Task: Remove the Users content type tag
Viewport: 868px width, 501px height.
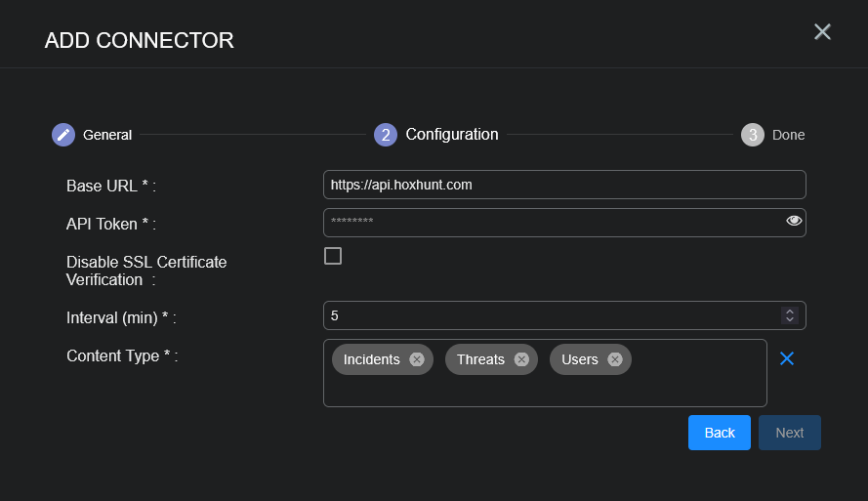Action: pyautogui.click(x=615, y=359)
